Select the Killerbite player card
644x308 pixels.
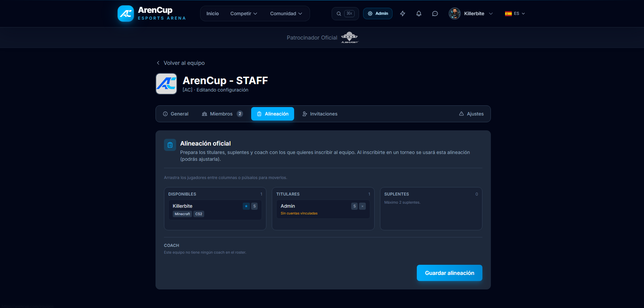[215, 210]
